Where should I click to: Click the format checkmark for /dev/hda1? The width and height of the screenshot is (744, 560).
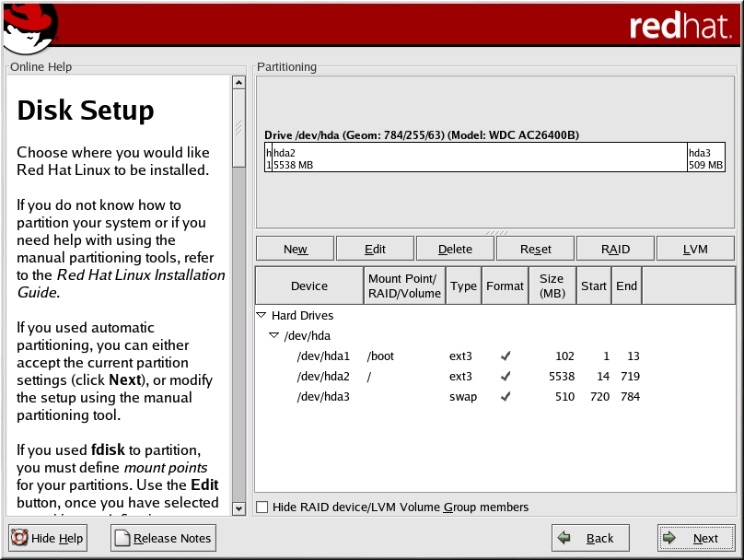click(505, 356)
